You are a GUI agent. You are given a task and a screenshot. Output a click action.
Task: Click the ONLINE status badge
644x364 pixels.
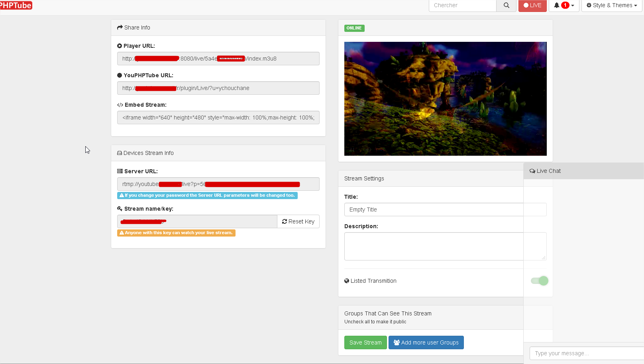tap(354, 28)
